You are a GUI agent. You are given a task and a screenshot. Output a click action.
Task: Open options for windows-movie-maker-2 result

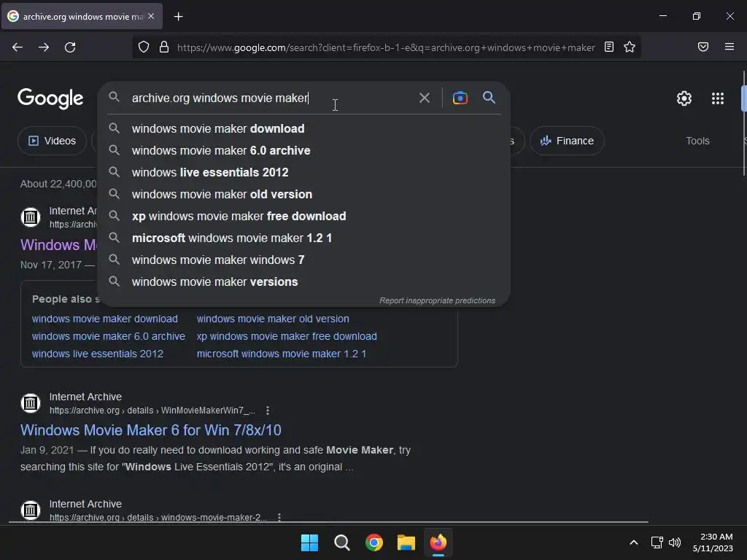point(279,517)
